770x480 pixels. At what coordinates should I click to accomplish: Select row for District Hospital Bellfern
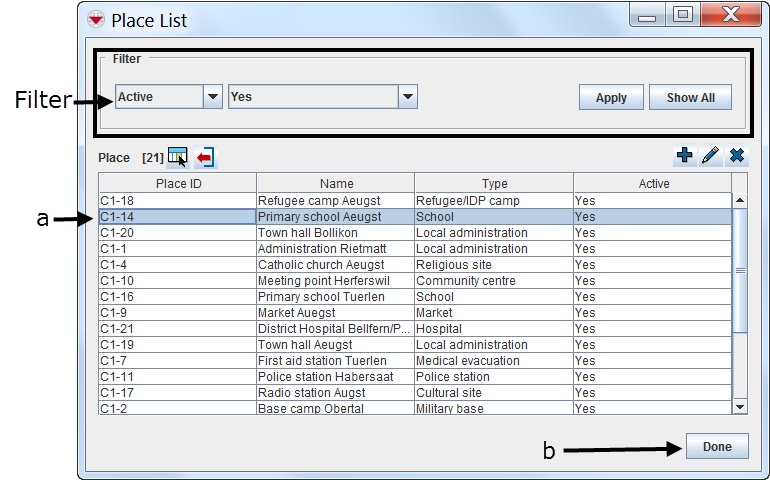tap(336, 329)
